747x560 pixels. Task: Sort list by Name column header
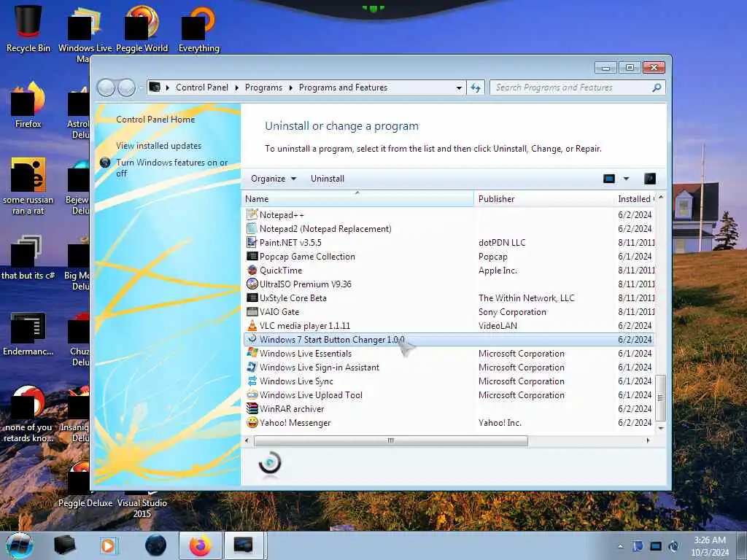[357, 199]
